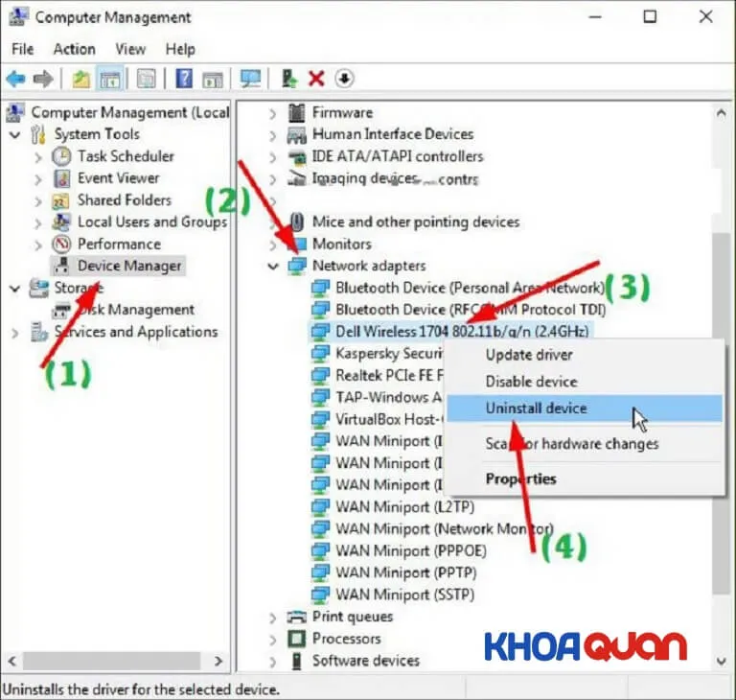Click the down-arrow circle toolbar icon
Screen dimensions: 736x700
point(344,79)
